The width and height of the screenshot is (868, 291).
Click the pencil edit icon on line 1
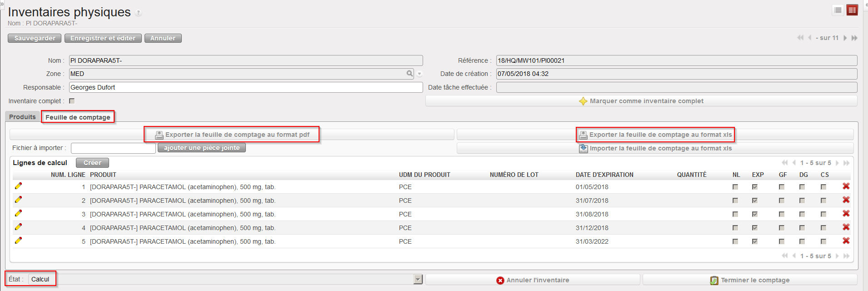coord(18,186)
